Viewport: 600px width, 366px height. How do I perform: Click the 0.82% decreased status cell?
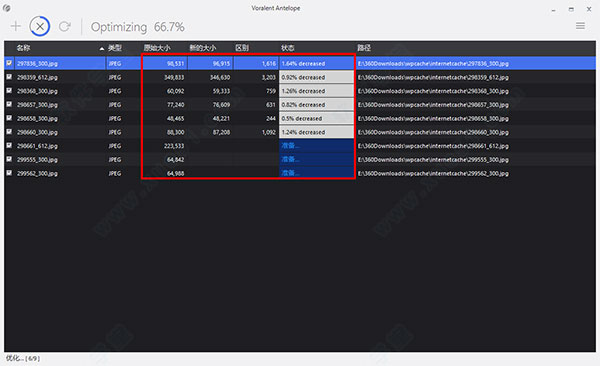(x=316, y=105)
